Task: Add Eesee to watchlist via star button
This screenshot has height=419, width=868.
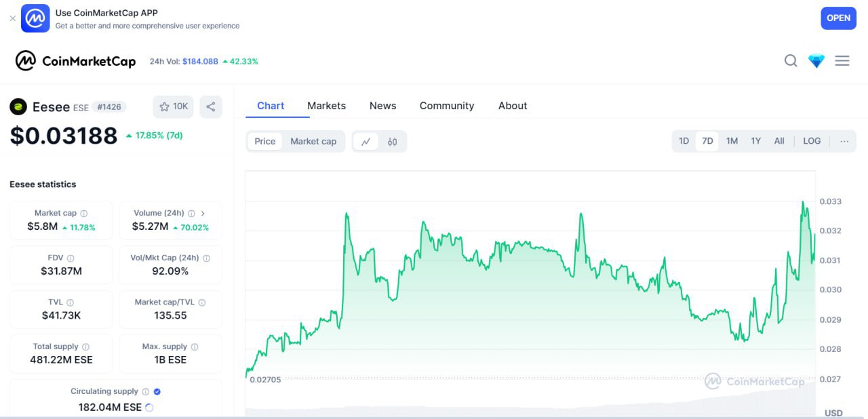Action: click(173, 106)
